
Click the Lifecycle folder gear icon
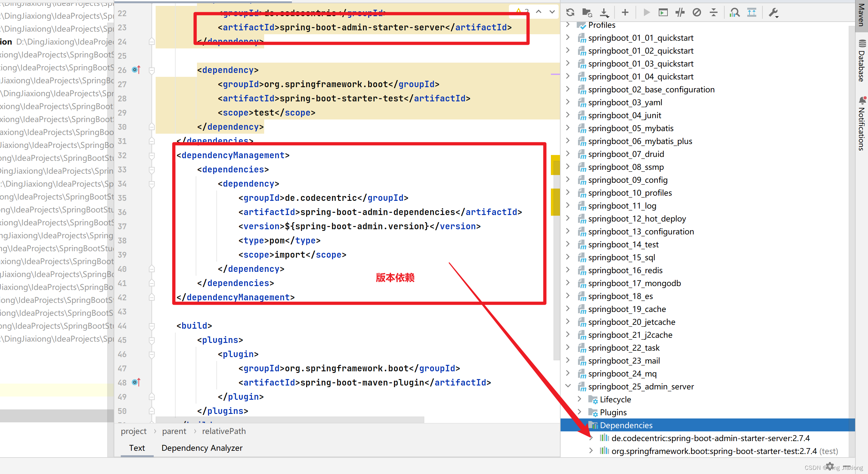(593, 399)
